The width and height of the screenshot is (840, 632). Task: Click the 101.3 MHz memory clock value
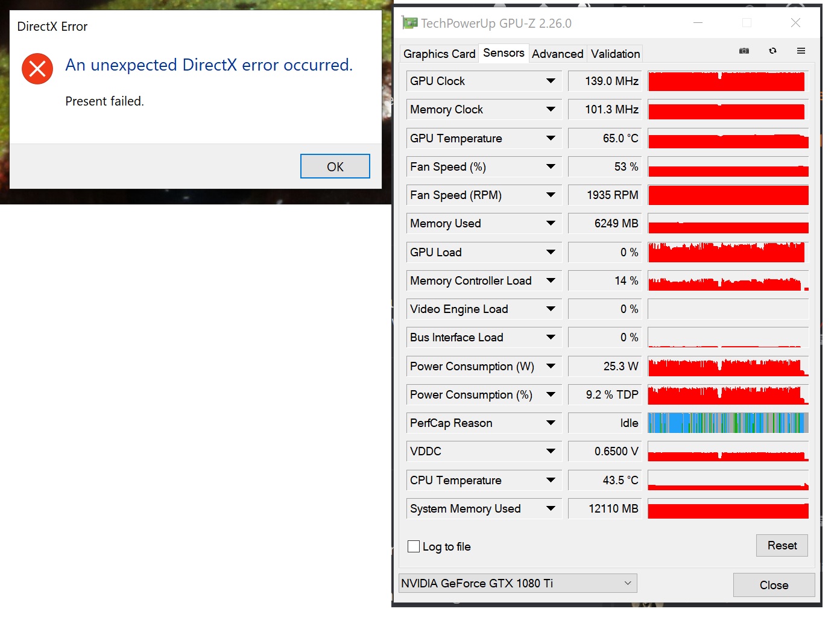click(x=605, y=109)
